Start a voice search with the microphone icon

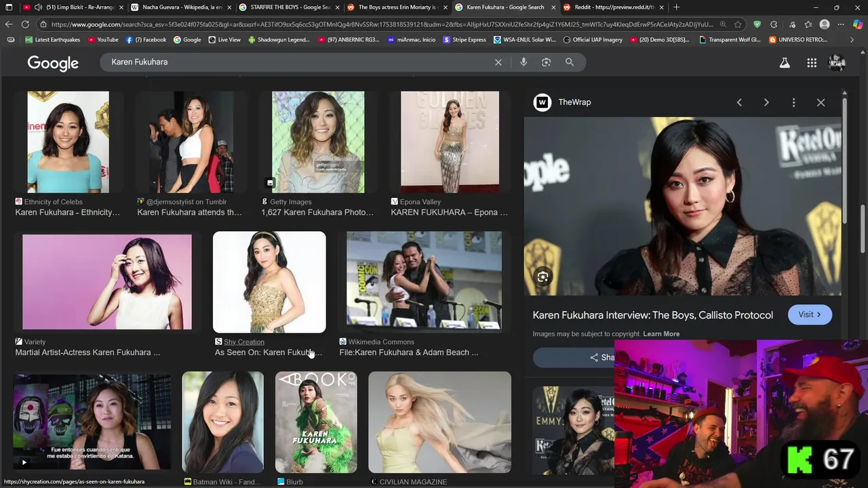[524, 62]
